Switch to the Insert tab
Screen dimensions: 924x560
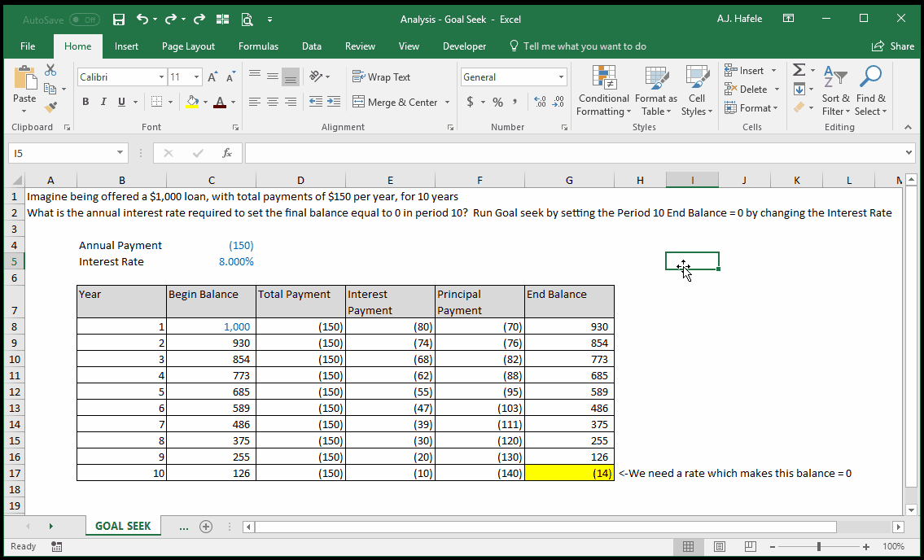pos(127,46)
